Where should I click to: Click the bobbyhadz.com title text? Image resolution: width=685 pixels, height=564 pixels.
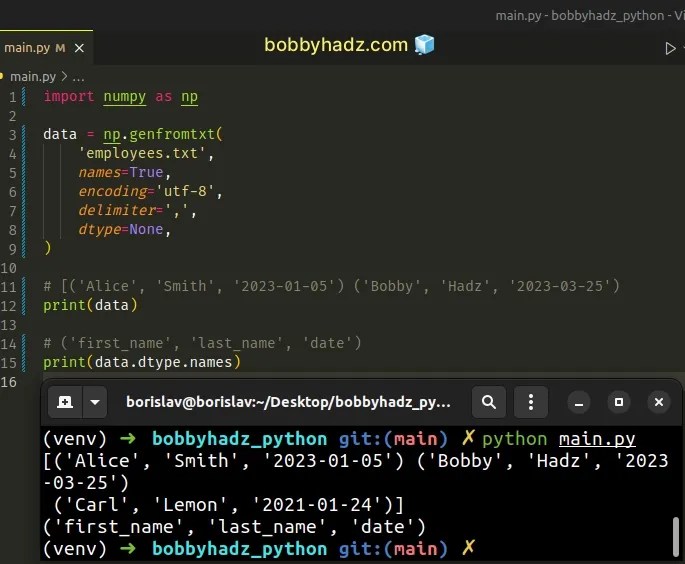pos(336,45)
